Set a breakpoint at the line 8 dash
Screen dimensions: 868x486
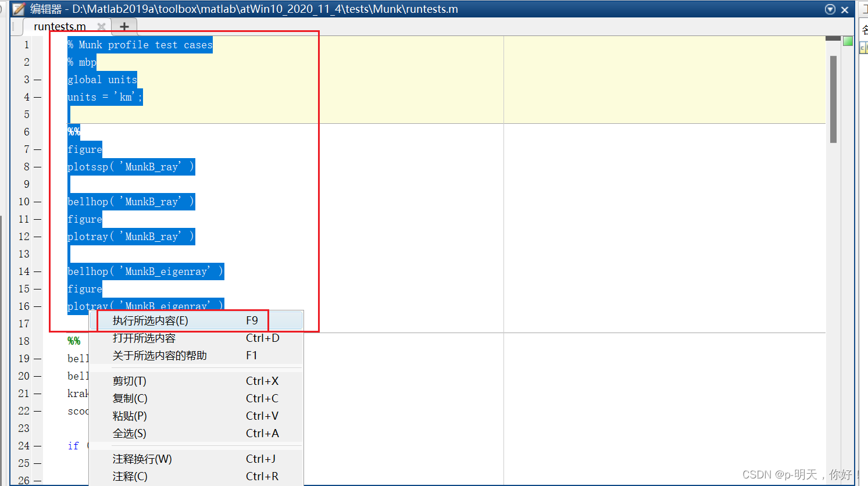click(x=37, y=167)
